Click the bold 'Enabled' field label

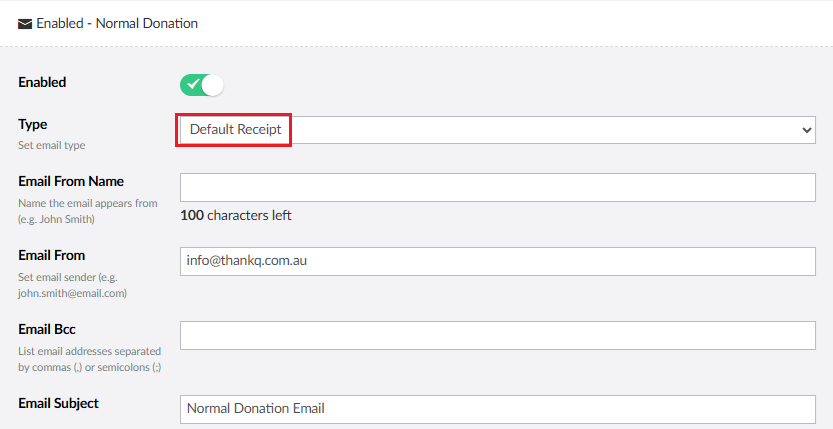coord(42,82)
